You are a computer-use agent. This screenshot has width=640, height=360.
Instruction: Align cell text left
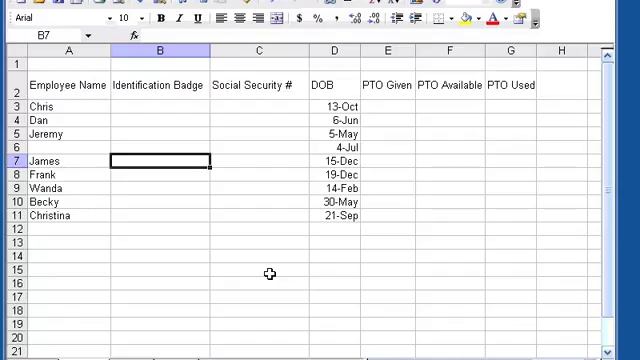pyautogui.click(x=221, y=18)
